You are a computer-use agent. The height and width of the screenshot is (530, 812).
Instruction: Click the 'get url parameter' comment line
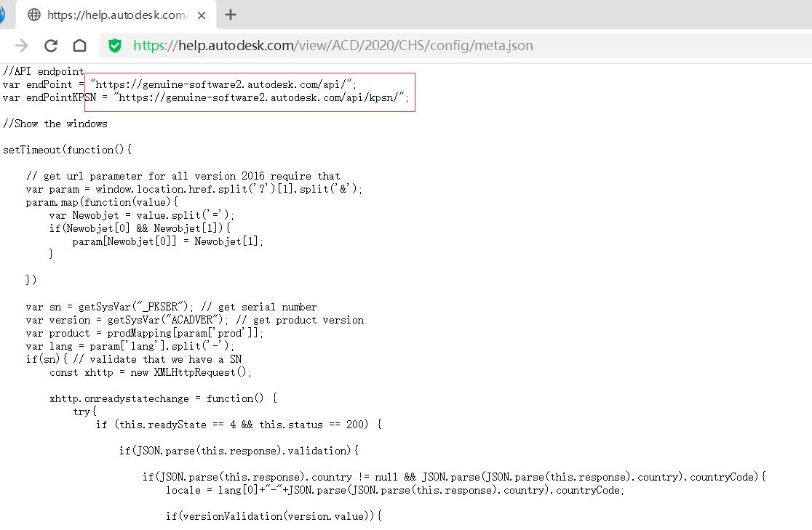pos(183,176)
